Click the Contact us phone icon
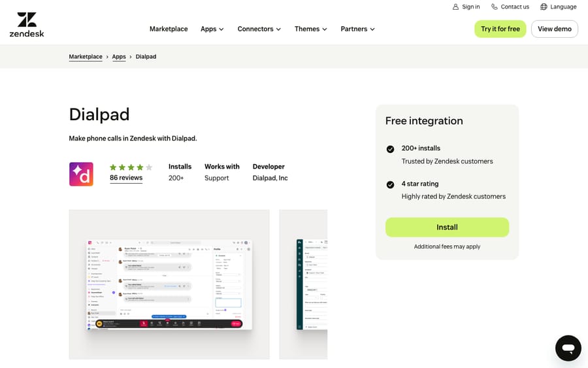This screenshot has height=368, width=588. pyautogui.click(x=495, y=7)
